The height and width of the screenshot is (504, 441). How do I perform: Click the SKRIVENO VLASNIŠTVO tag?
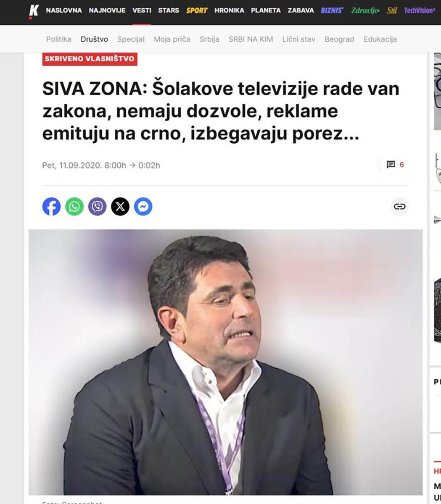coord(90,59)
